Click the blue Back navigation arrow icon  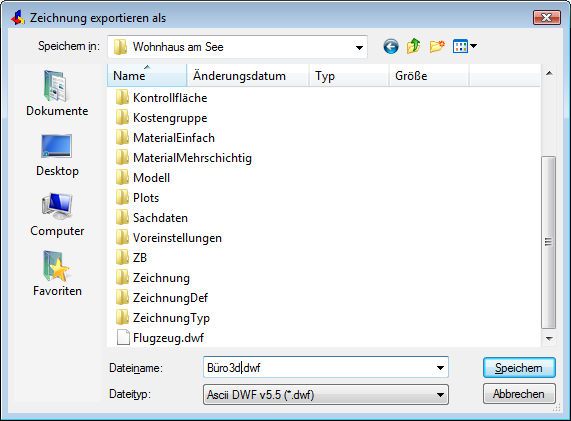click(391, 47)
